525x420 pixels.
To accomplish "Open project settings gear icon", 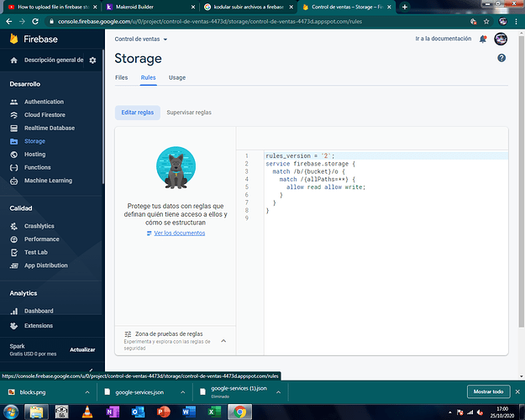I will (x=92, y=60).
